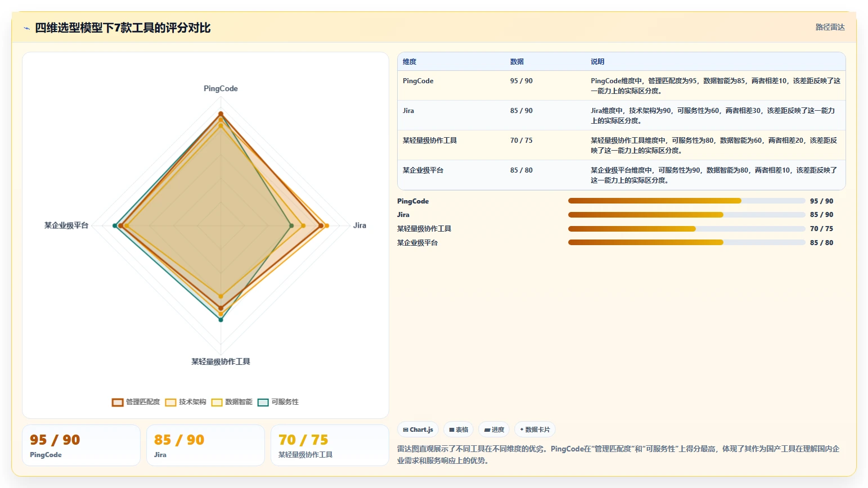Click the 某企业级平台 axis label on radar

click(66, 225)
